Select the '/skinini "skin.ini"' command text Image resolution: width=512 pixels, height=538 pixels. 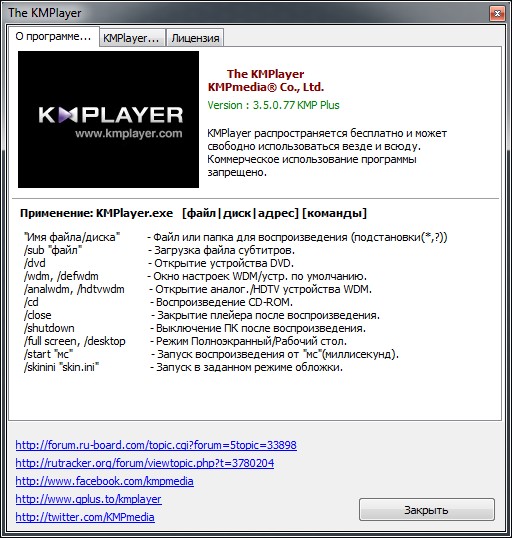click(x=61, y=367)
